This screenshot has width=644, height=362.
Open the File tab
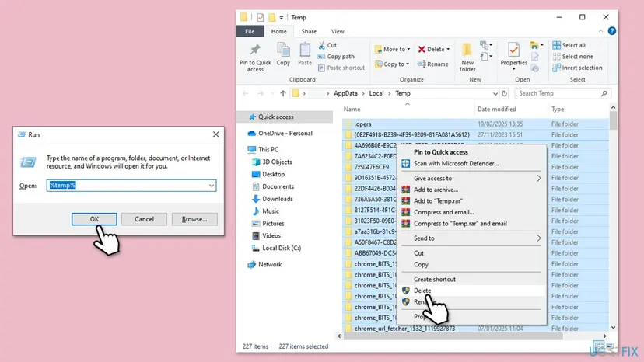[x=250, y=31]
